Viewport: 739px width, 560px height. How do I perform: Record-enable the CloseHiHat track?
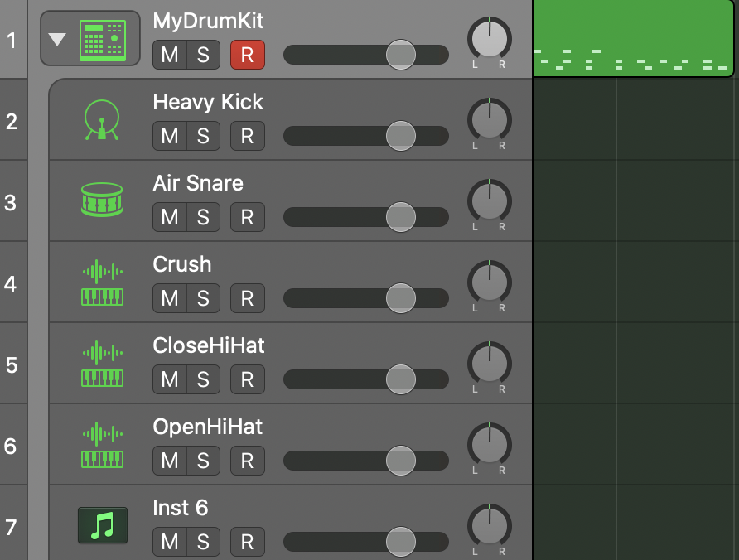click(x=247, y=379)
